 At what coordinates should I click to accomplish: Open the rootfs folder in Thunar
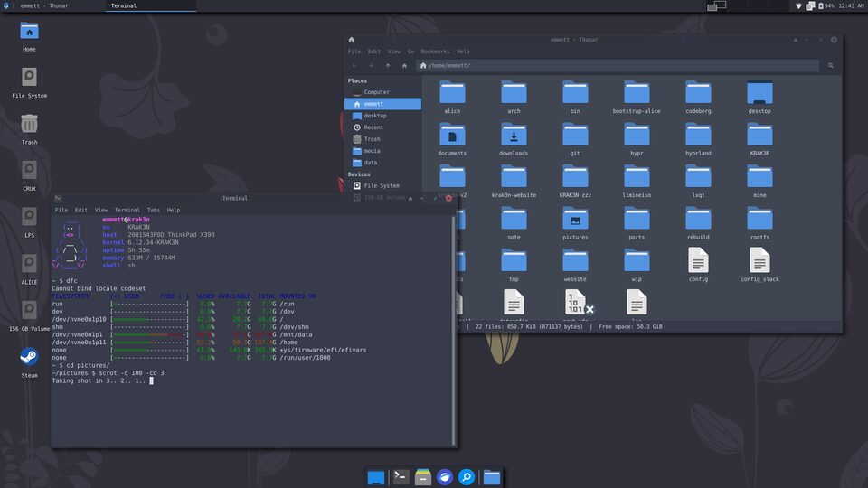point(759,223)
